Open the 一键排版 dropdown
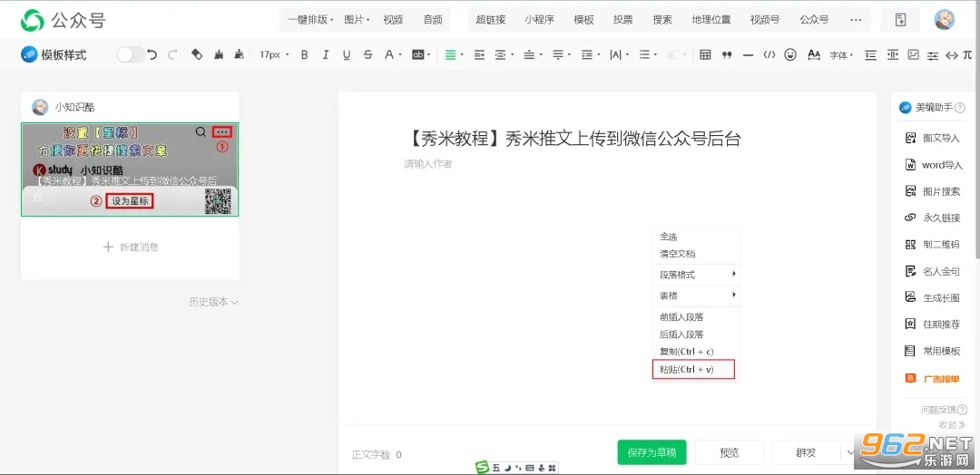Viewport: 980px width, 475px height. pos(310,20)
